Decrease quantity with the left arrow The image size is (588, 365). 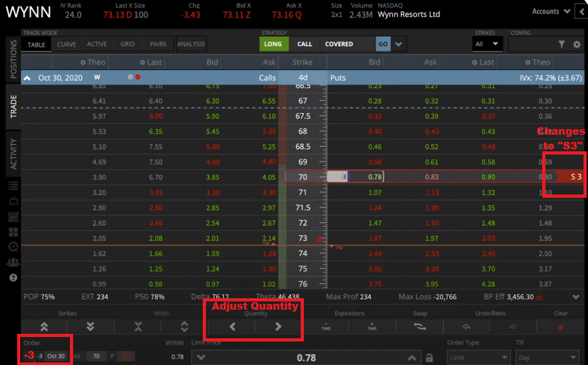point(232,326)
